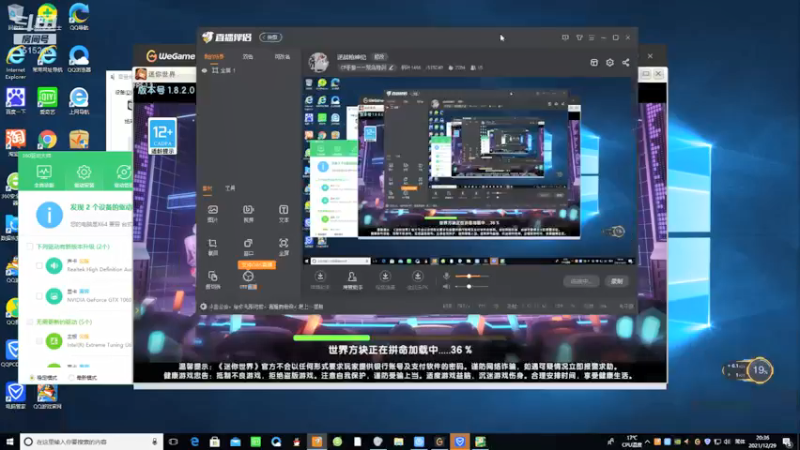
Task: Click the feedback icon in streaming title bar
Action: point(565,37)
